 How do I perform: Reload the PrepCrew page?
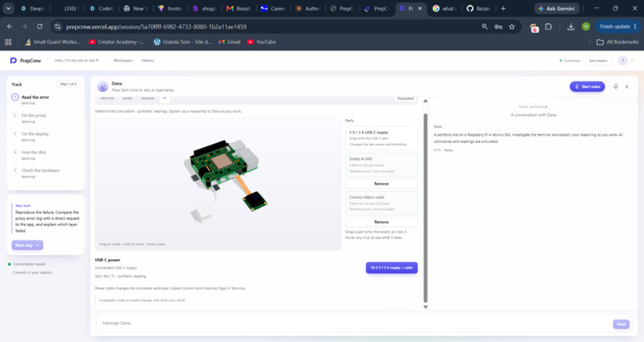39,26
